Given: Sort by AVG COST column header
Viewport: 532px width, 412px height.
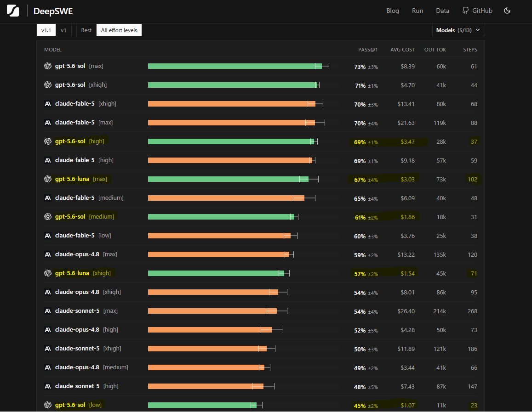Looking at the screenshot, I should click(402, 50).
